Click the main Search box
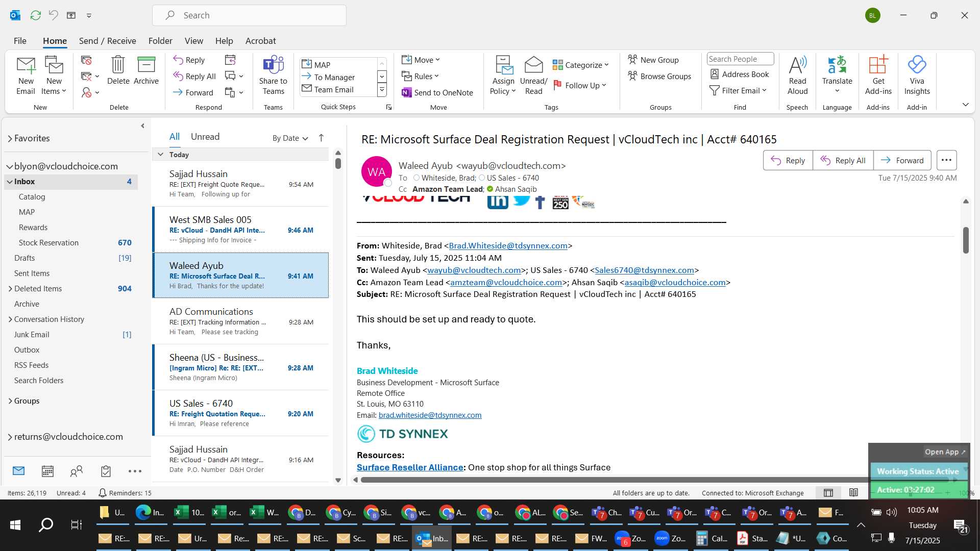Viewport: 980px width, 551px height. pyautogui.click(x=249, y=15)
